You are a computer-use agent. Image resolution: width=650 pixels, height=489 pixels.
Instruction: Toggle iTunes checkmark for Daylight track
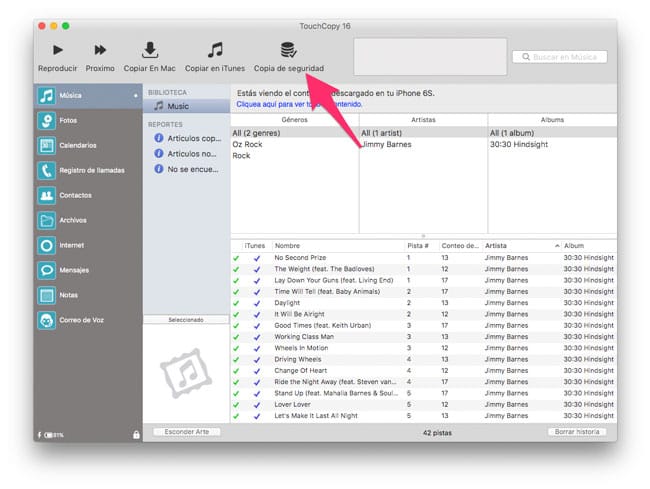click(257, 302)
